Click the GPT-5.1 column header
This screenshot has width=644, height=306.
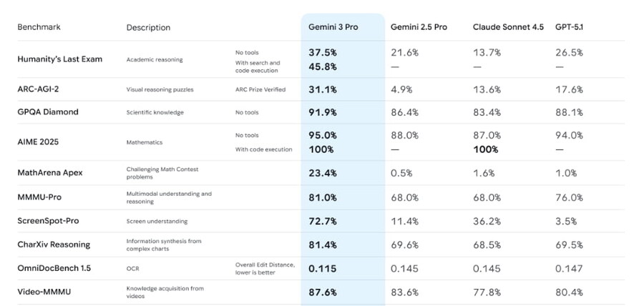point(571,27)
